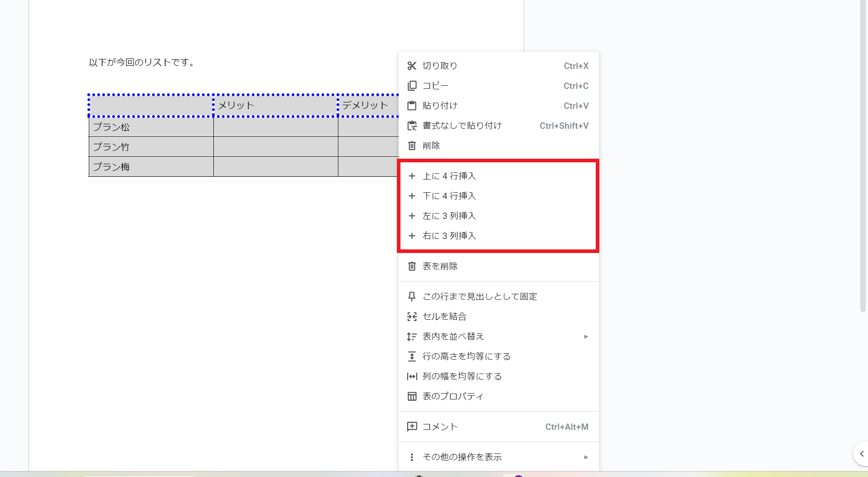Click the table icon for 表のプロパティ
Image resolution: width=868 pixels, height=477 pixels.
411,396
